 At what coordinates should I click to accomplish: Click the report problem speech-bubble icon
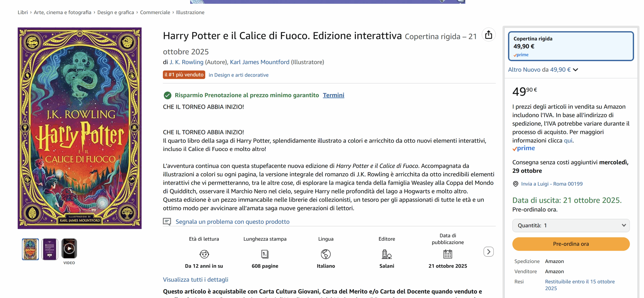click(x=167, y=222)
